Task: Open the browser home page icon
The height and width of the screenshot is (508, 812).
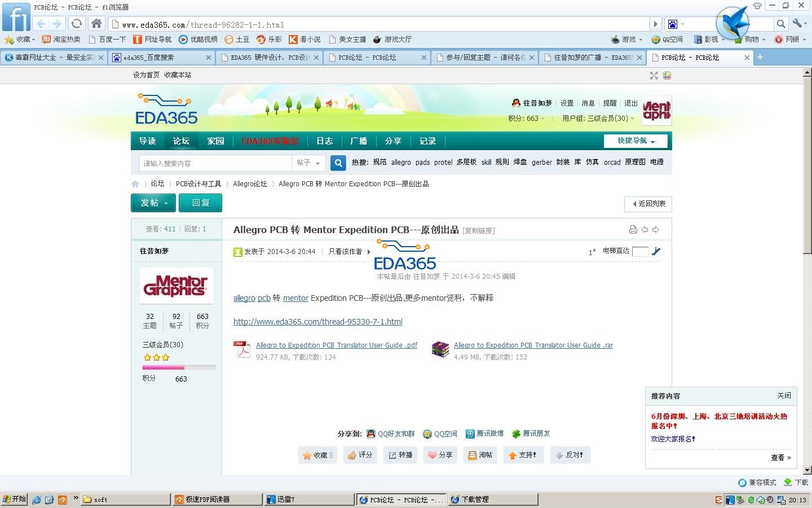Action: pyautogui.click(x=96, y=24)
